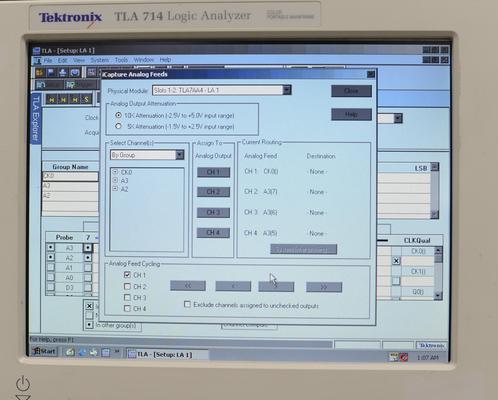Assign to analog output CH 2 button
498x400 pixels.
213,192
